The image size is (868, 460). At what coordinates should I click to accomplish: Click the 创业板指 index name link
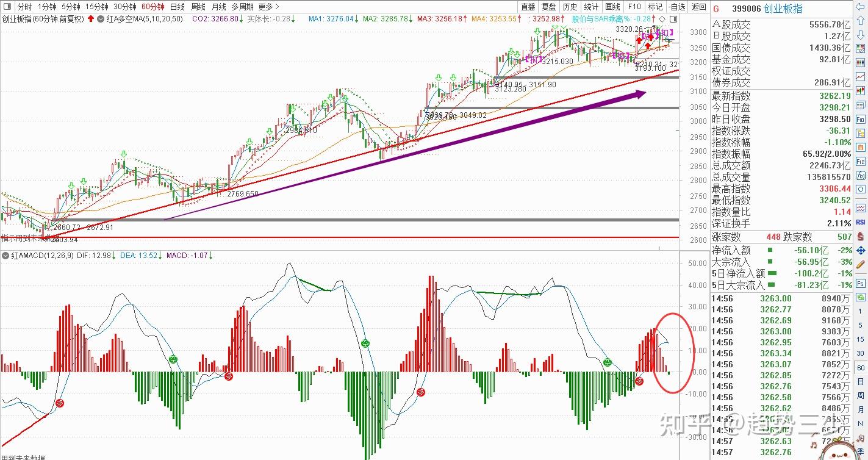[x=783, y=9]
